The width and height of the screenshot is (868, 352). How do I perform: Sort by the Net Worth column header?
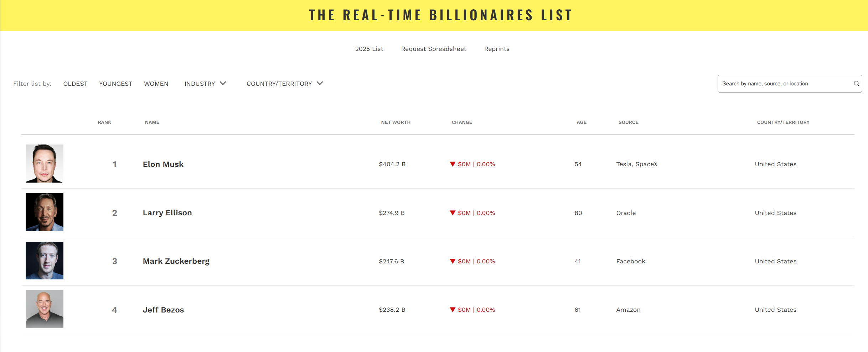[x=396, y=122]
